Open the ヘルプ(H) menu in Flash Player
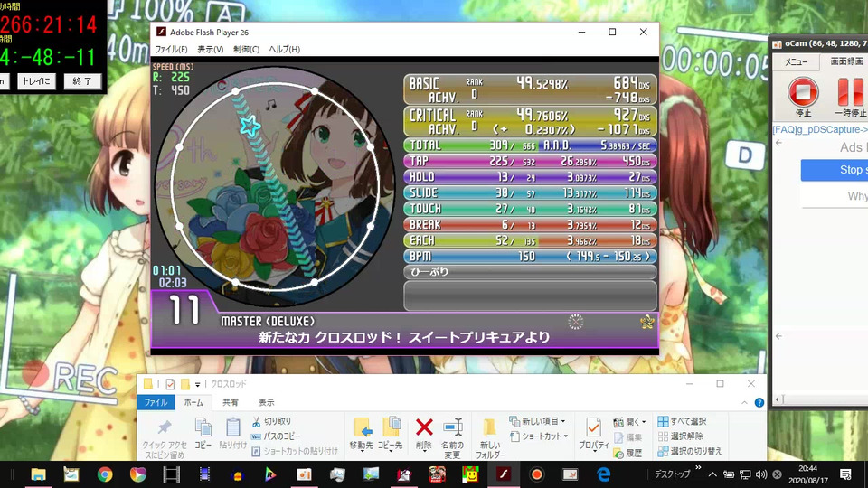This screenshot has width=868, height=488. pos(285,49)
